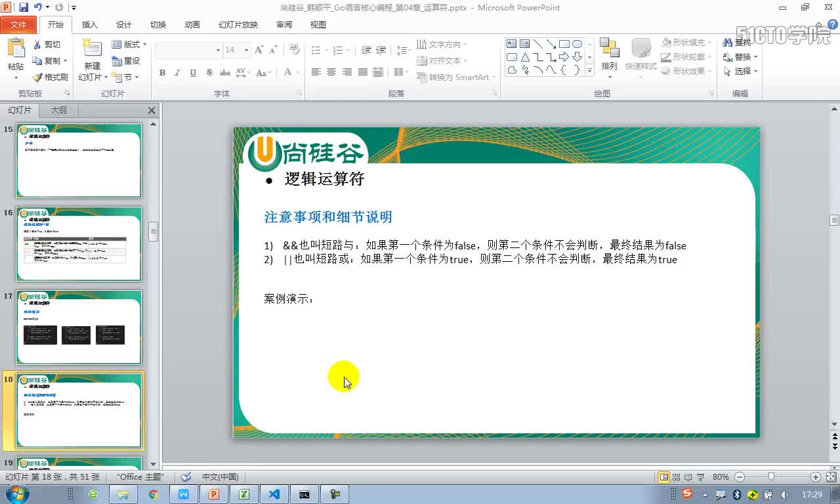The height and width of the screenshot is (504, 840).
Task: Click the Windows Start button
Action: coord(16,493)
